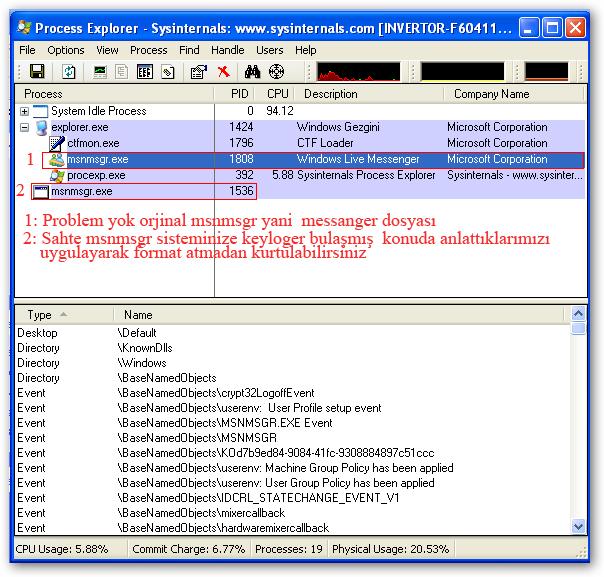
Task: Select the MSNMSGR.EXE Event handle row
Action: pyautogui.click(x=293, y=423)
